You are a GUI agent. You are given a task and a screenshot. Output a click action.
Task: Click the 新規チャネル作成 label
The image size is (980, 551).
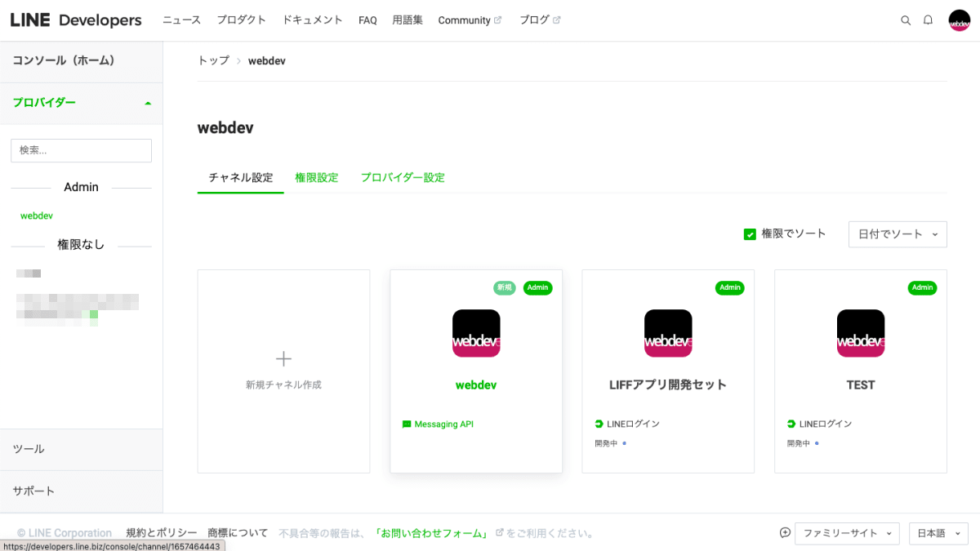pyautogui.click(x=283, y=384)
